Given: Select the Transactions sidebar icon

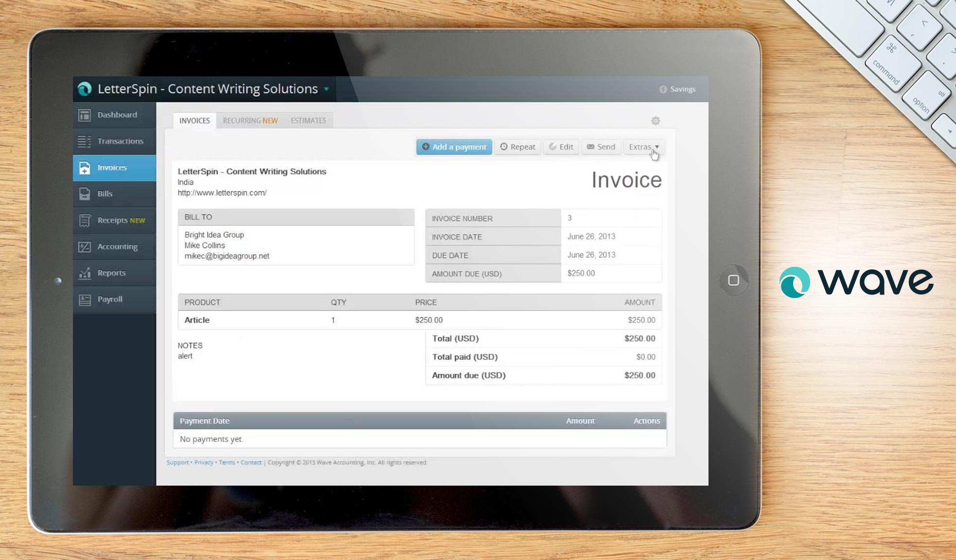Looking at the screenshot, I should point(85,141).
